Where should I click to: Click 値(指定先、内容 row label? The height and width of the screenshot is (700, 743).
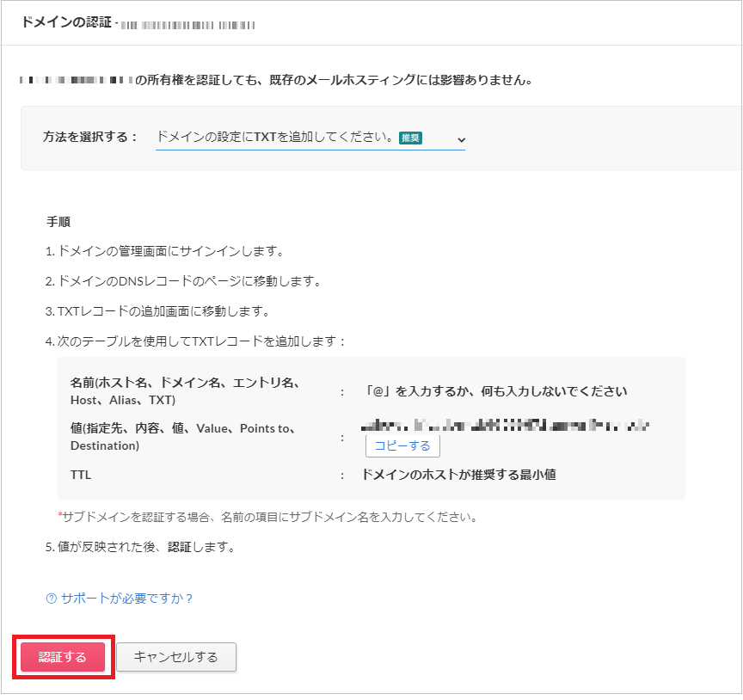tap(183, 437)
